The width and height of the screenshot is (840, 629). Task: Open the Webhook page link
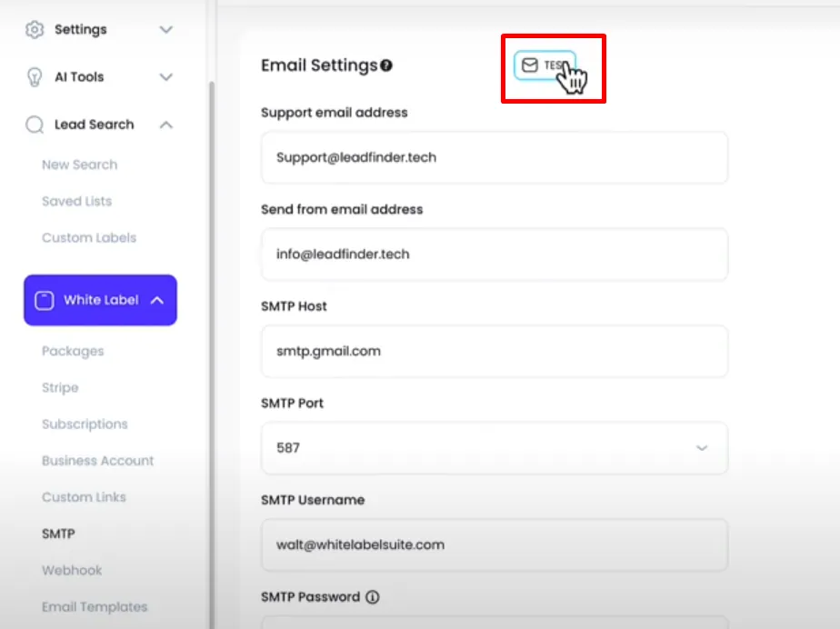coord(72,571)
